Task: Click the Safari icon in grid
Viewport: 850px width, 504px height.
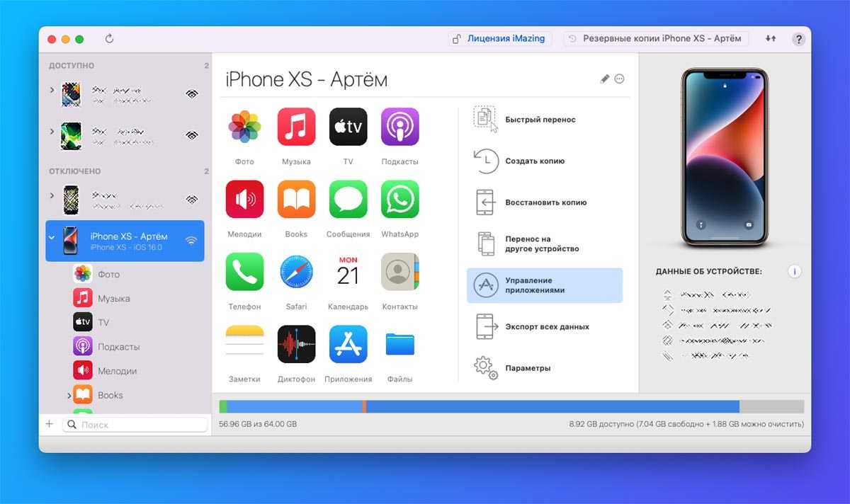Action: [x=296, y=272]
